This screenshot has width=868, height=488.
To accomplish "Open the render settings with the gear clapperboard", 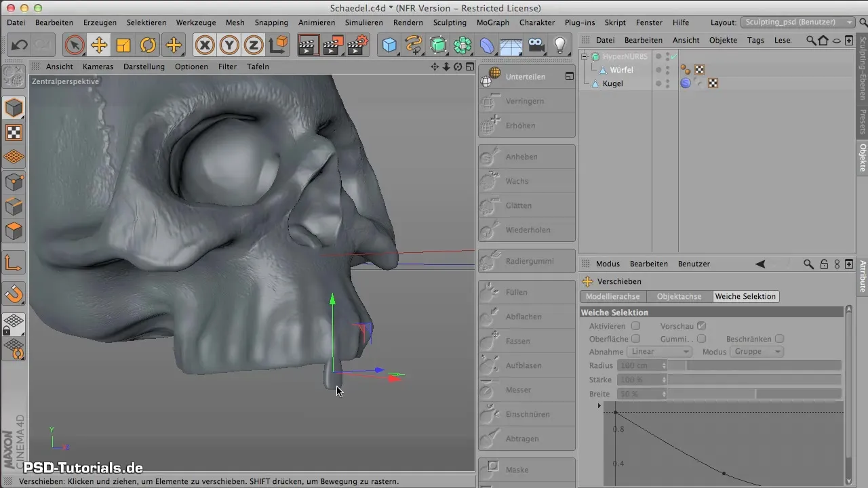I will 357,45.
